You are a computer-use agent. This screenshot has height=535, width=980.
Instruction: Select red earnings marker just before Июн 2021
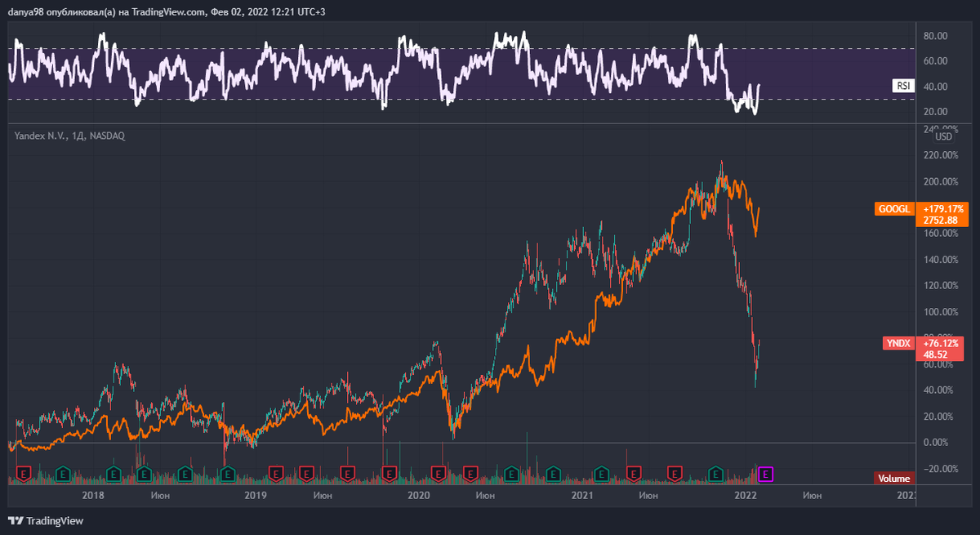point(634,474)
